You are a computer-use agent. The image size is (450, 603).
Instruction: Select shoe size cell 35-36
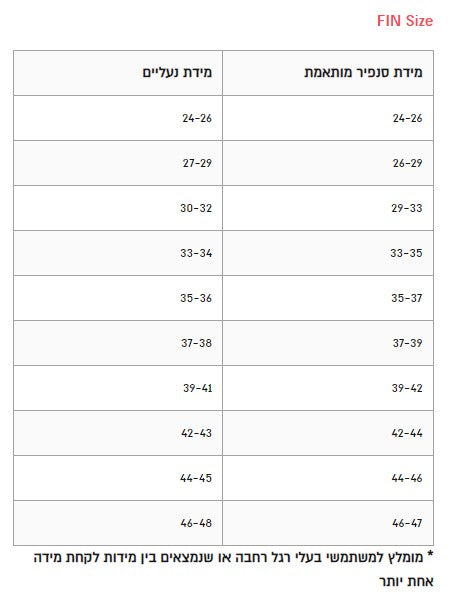(118, 298)
